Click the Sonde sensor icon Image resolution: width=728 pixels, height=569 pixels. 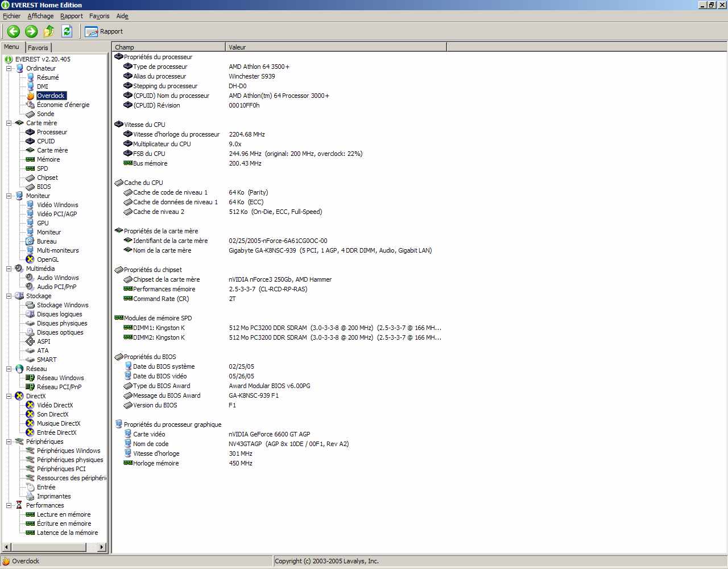pyautogui.click(x=30, y=114)
